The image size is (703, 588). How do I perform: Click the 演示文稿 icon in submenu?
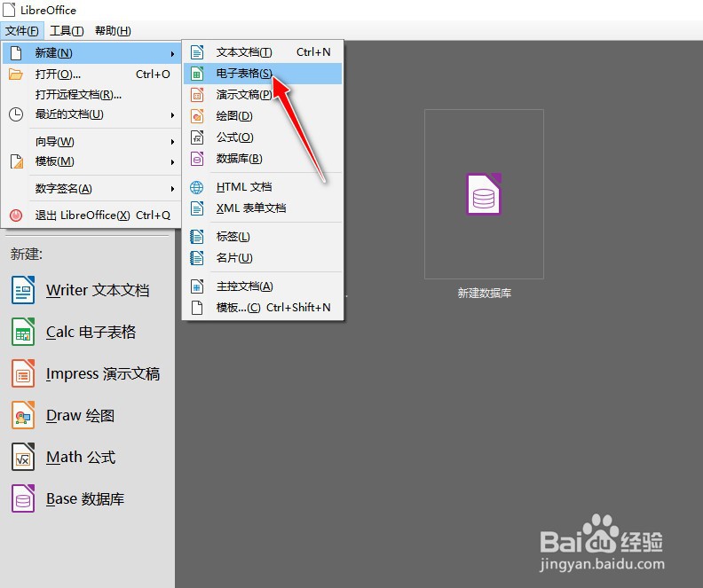(197, 95)
